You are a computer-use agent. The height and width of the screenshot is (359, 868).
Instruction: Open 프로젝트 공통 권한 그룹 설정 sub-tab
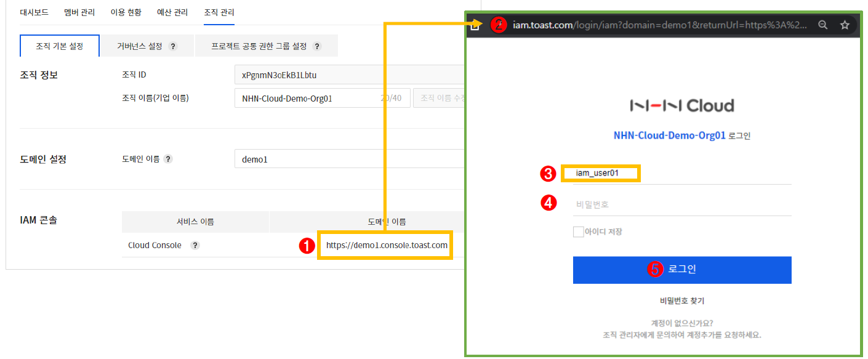click(266, 46)
